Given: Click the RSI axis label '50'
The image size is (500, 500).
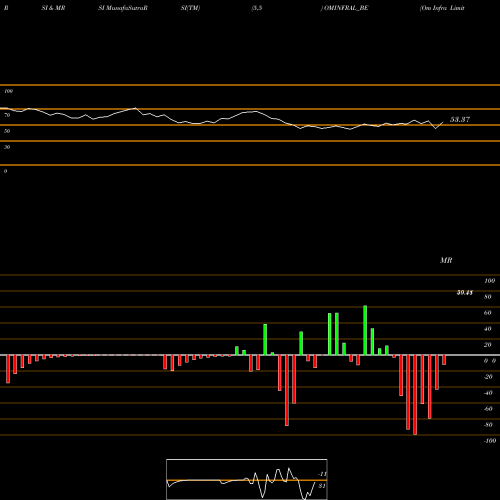Looking at the screenshot, I should click(x=7, y=131).
